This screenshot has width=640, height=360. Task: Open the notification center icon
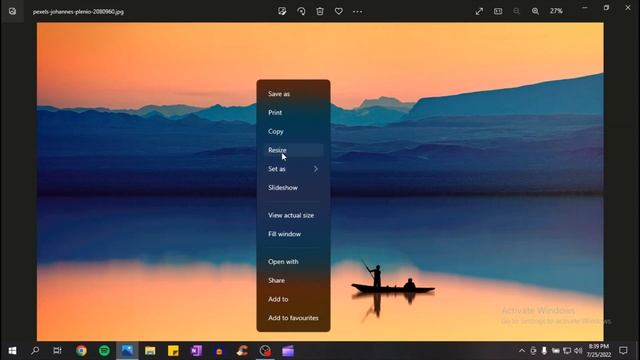tap(623, 351)
